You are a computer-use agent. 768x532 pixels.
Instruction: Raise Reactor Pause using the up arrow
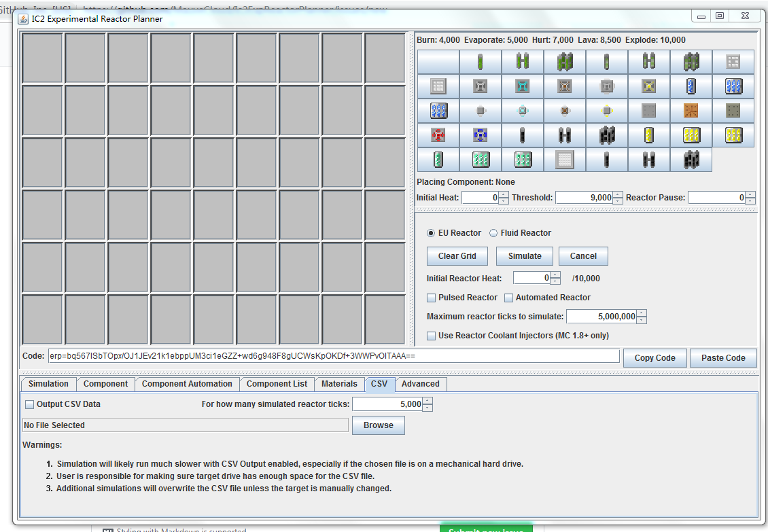752,194
